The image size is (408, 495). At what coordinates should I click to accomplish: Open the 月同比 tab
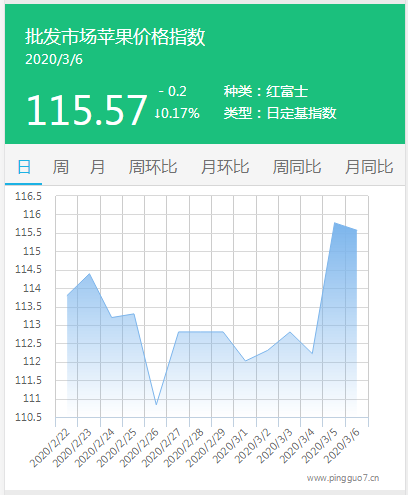[x=369, y=167]
